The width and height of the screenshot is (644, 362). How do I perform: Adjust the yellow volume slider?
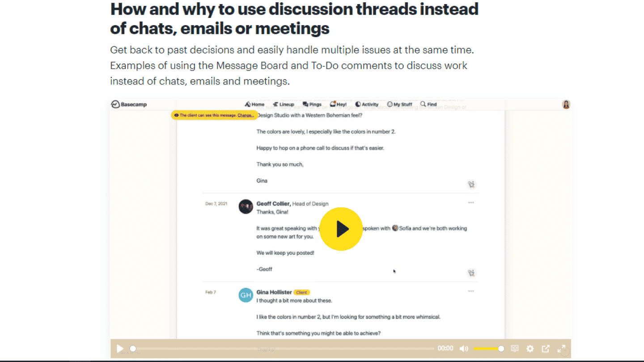tap(488, 349)
